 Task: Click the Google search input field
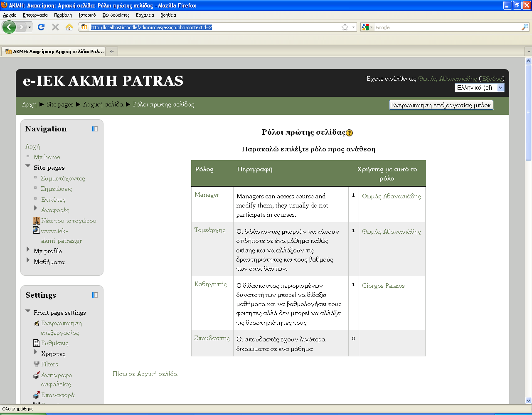click(x=447, y=27)
